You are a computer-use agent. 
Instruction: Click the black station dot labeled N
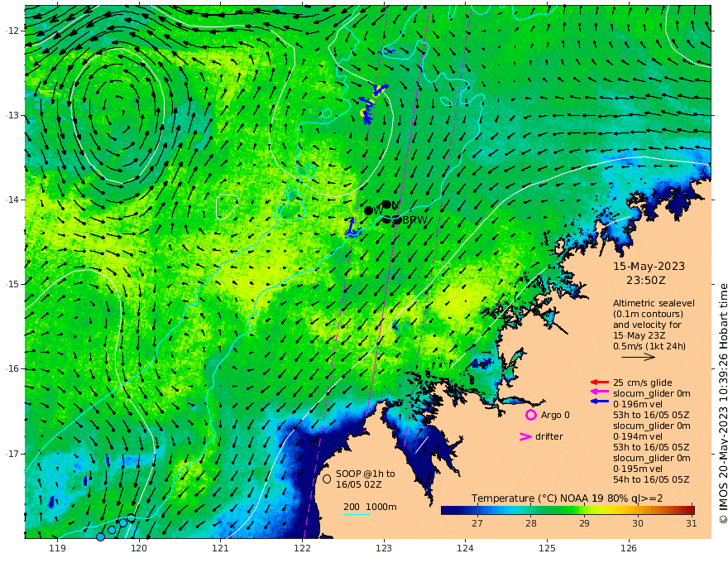[x=386, y=205]
